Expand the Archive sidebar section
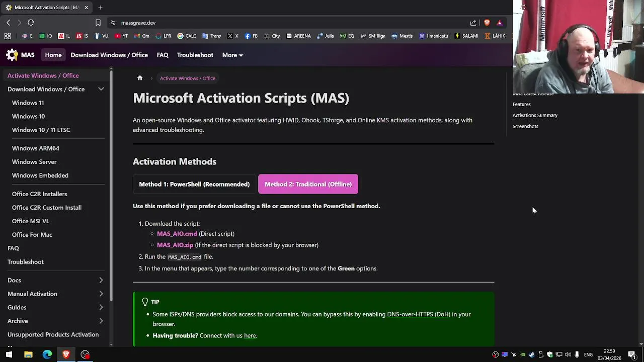 point(101,321)
